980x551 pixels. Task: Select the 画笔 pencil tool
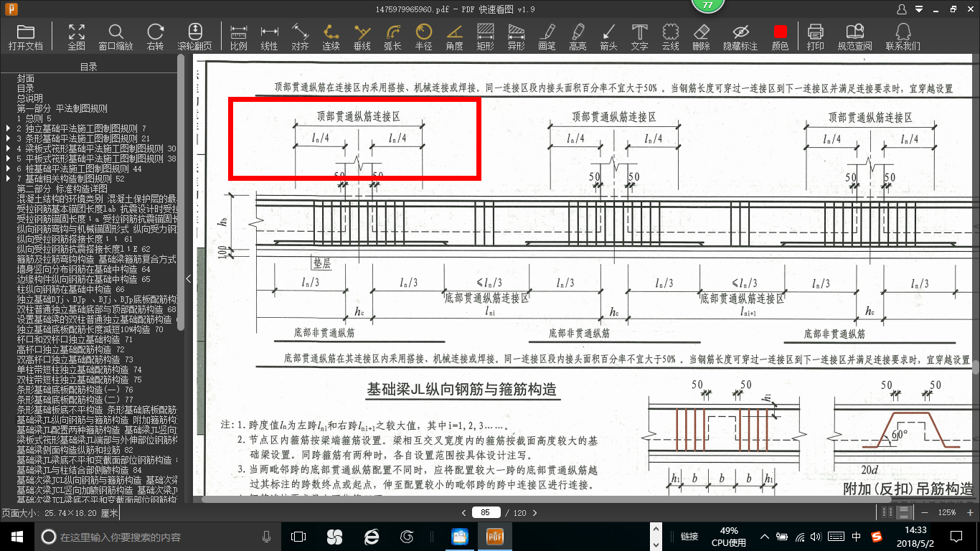(x=547, y=37)
